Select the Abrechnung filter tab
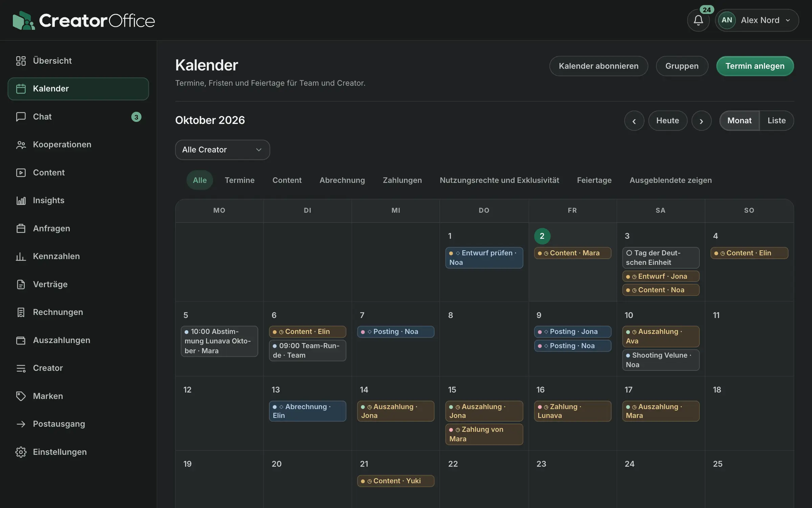Viewport: 812px width, 508px height. [342, 180]
